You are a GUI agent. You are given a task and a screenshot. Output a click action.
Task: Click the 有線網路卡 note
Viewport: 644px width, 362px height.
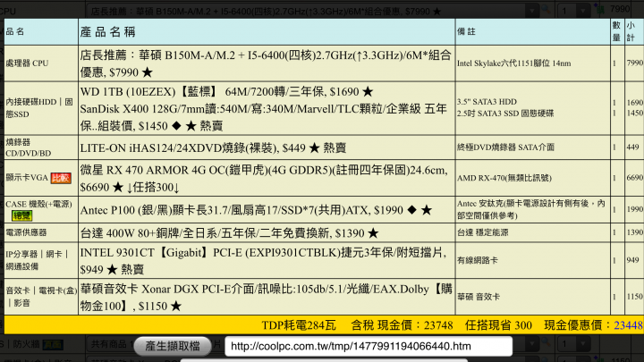[478, 260]
